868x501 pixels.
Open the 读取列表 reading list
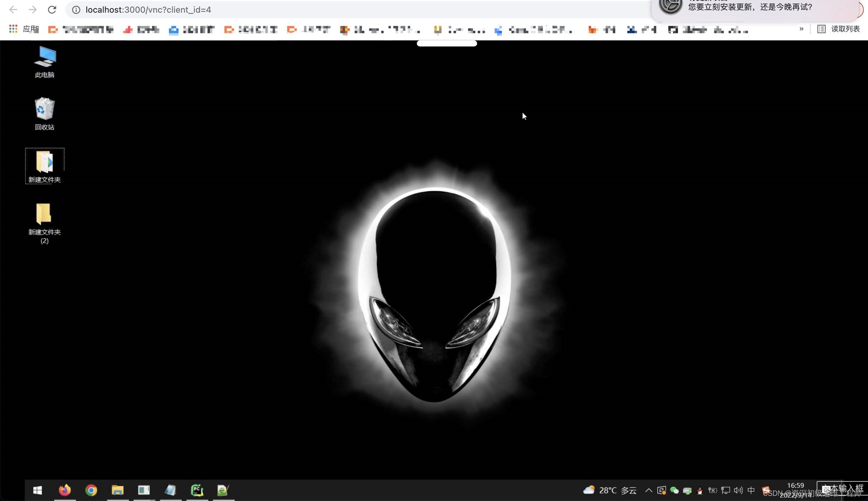coord(839,29)
